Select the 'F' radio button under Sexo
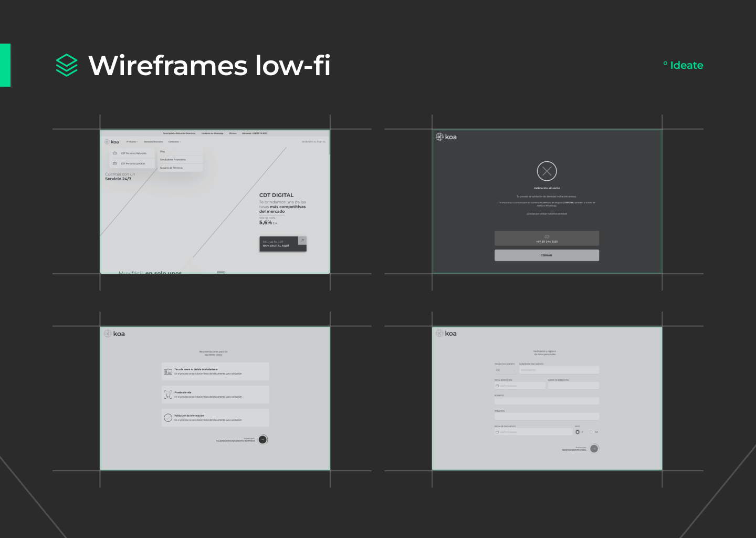This screenshot has height=538, width=756. point(577,432)
